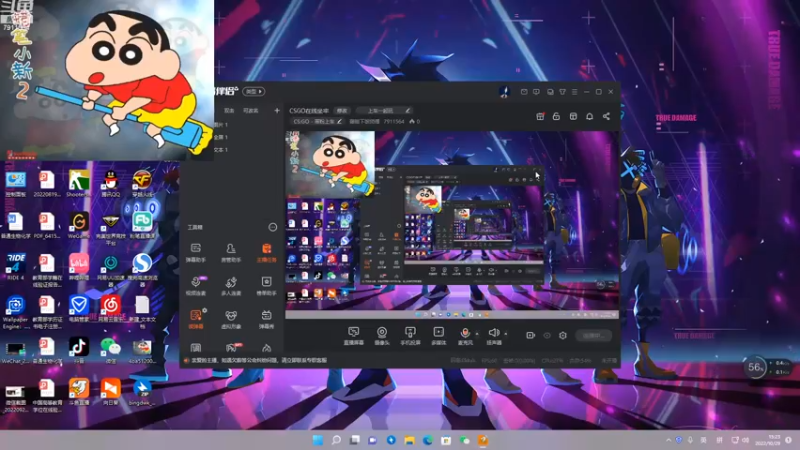800x450 pixels.
Task: Open 腾讯QQ desktop shortcut
Action: (110, 184)
